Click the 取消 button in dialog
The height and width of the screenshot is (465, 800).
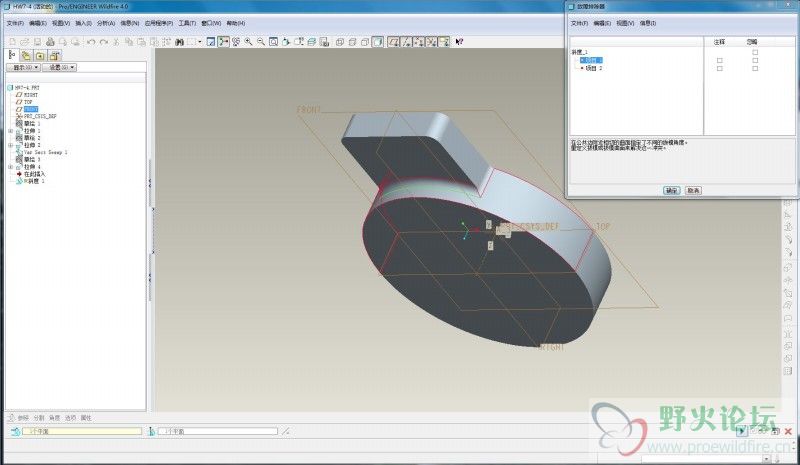[693, 190]
